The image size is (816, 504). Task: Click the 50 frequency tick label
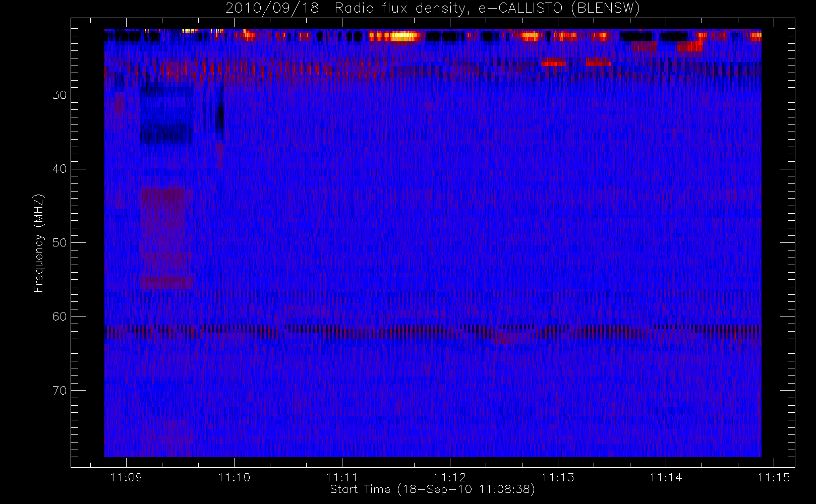(x=60, y=243)
